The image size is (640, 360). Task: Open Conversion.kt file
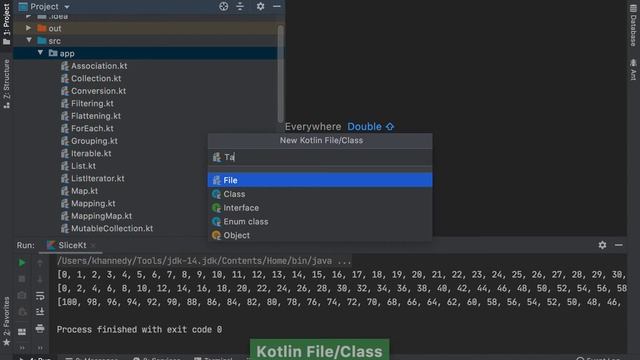(98, 91)
